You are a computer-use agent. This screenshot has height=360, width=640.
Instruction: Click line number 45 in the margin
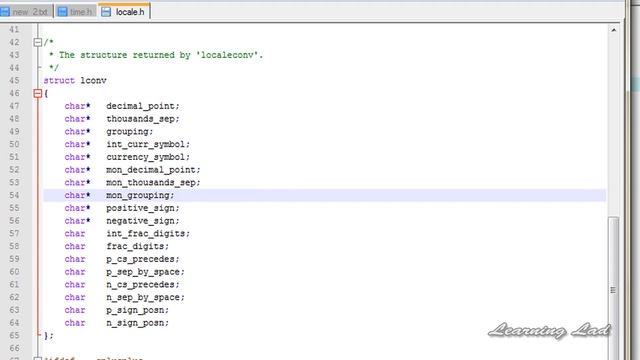[x=14, y=80]
